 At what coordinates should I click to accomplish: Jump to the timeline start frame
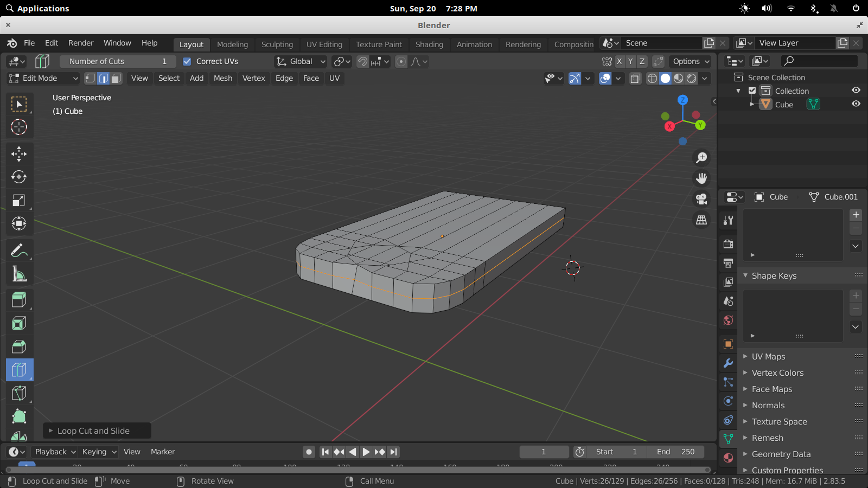(x=325, y=452)
